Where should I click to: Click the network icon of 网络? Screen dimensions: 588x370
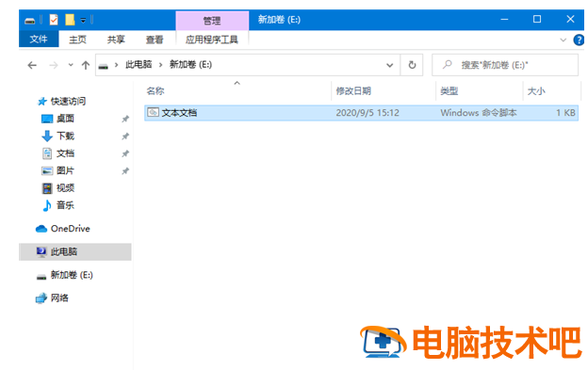tap(41, 298)
